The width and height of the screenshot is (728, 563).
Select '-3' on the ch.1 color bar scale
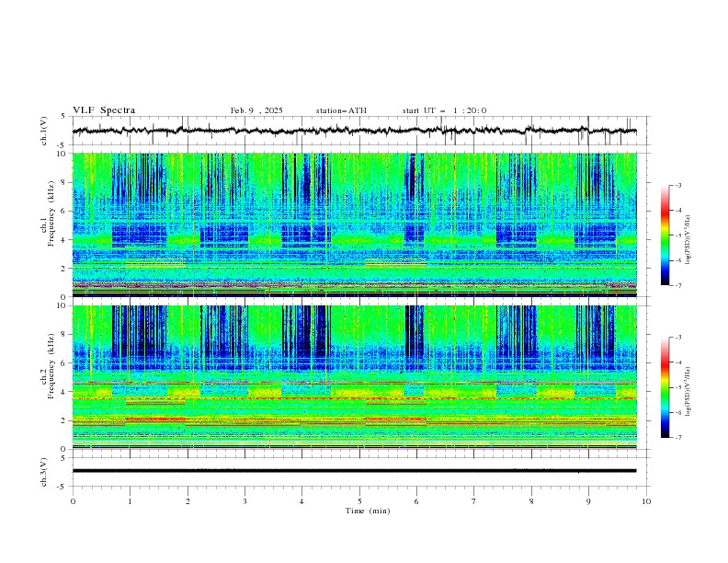[x=678, y=185]
